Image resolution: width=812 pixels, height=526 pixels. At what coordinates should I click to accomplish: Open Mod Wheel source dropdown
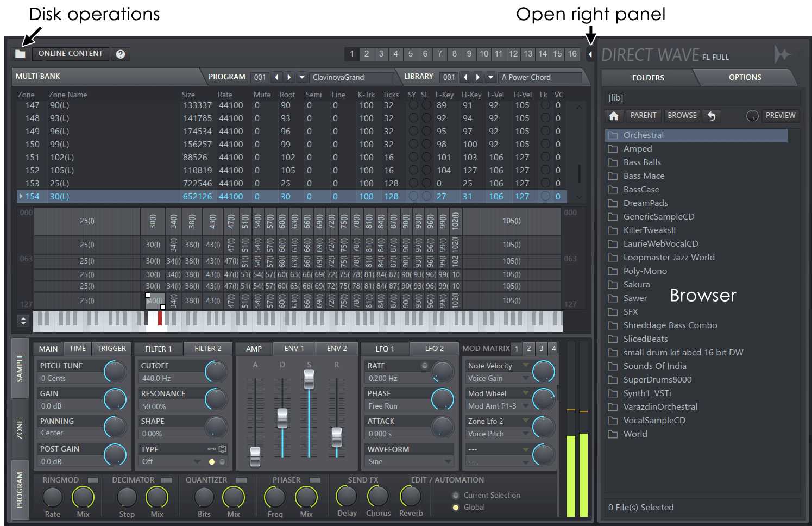[526, 393]
